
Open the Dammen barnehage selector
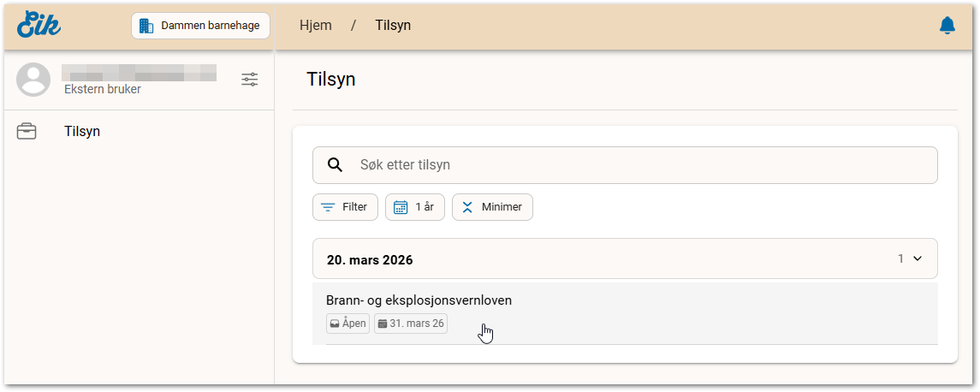click(200, 26)
